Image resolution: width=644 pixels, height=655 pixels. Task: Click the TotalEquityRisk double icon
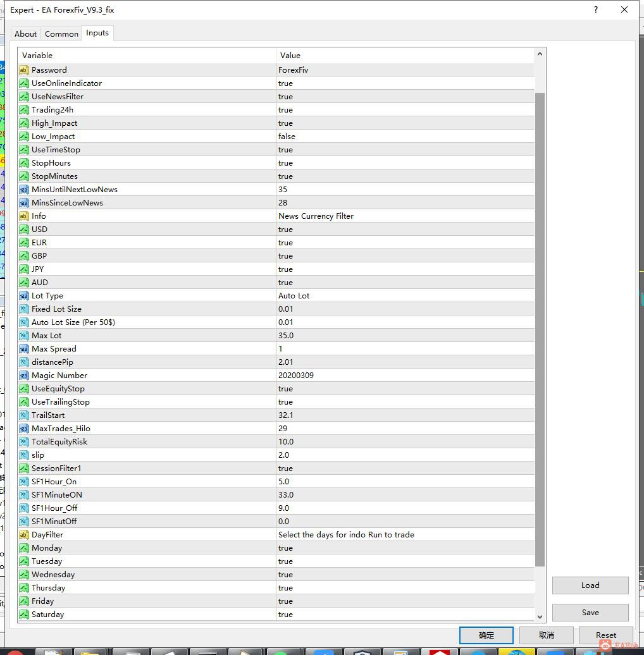pos(24,442)
